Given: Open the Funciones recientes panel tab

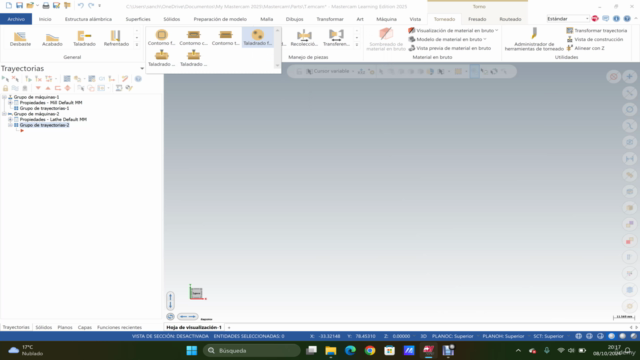Looking at the screenshot, I should pyautogui.click(x=119, y=327).
